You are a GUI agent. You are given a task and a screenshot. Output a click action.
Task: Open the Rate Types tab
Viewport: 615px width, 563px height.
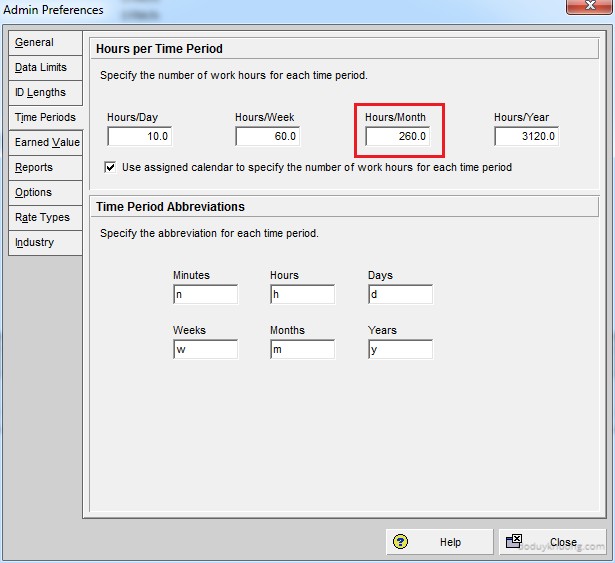42,218
